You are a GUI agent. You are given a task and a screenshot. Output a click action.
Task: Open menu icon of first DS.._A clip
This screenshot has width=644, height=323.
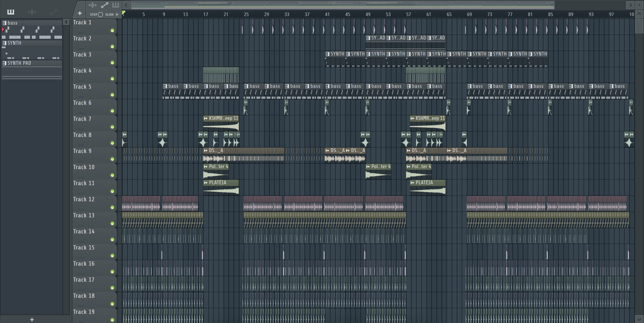pos(206,150)
